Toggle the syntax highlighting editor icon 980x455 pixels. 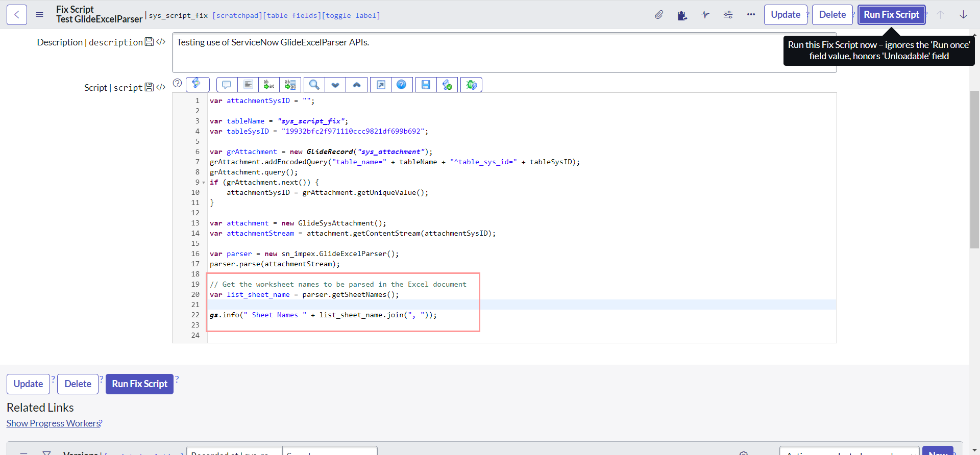(x=197, y=84)
